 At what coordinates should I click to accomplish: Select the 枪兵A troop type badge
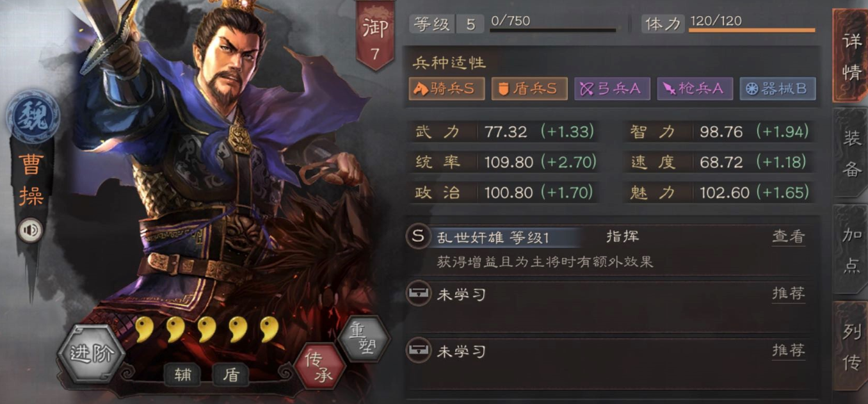(x=695, y=89)
